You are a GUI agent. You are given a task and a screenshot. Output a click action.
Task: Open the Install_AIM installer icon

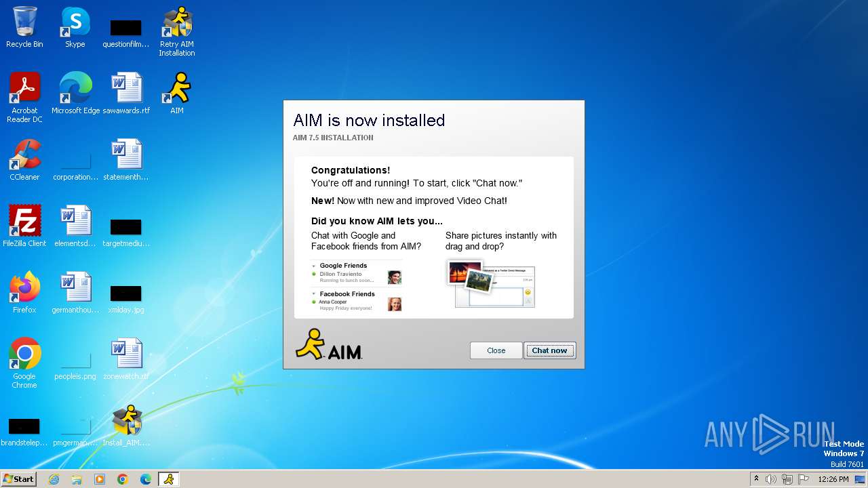pyautogui.click(x=126, y=426)
